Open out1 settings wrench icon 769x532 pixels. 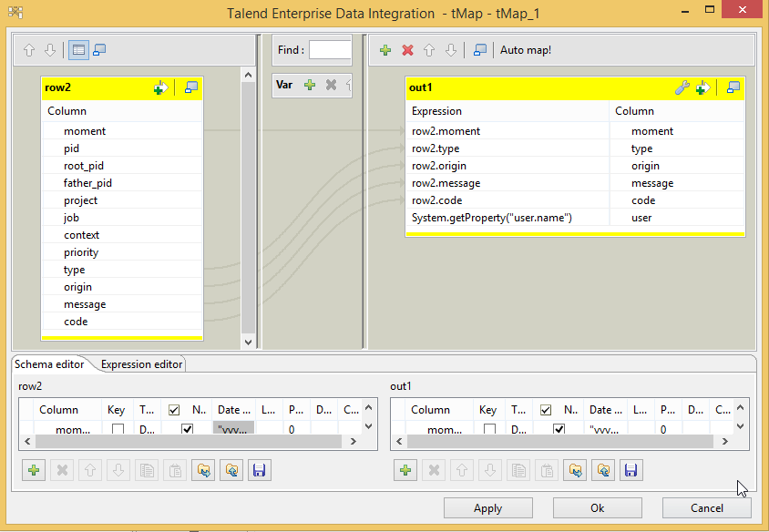(x=682, y=87)
